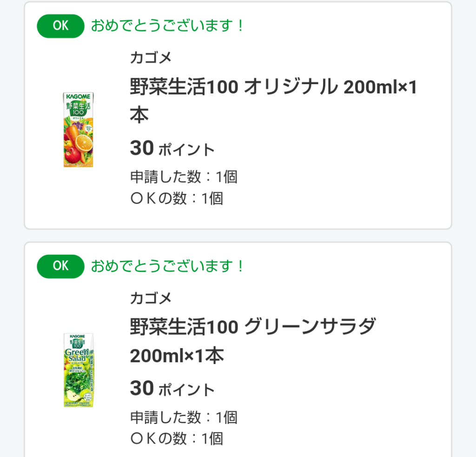Screen dimensions: 476x457
Task: Click OKの数:1個 in second card
Action: click(177, 438)
